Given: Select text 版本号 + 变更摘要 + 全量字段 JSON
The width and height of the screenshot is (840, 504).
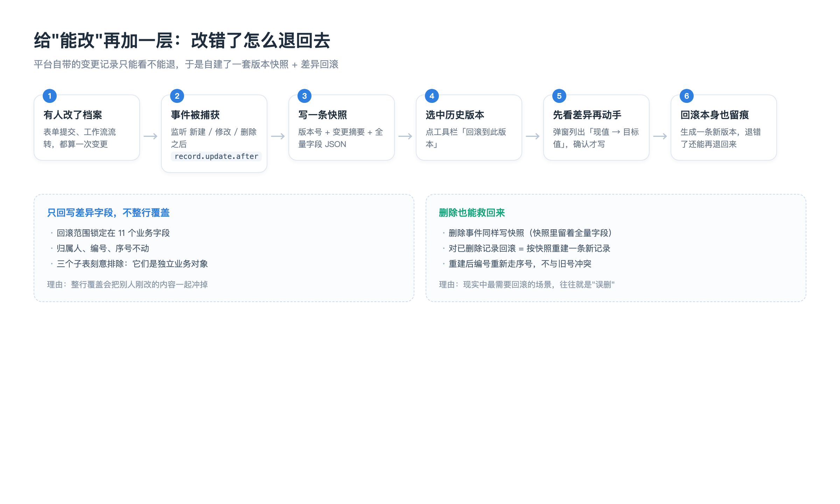Looking at the screenshot, I should click(341, 138).
